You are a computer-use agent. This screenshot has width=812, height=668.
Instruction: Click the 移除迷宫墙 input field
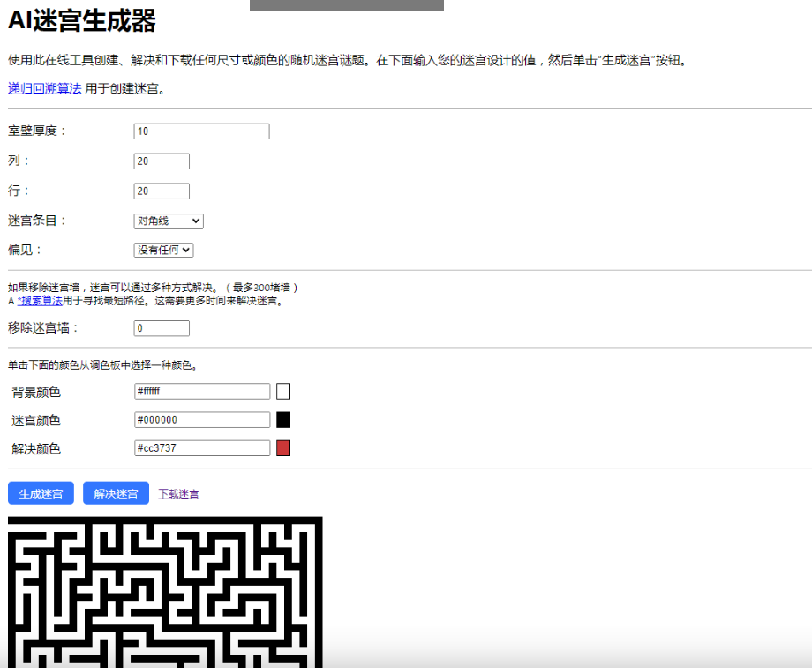tap(162, 327)
